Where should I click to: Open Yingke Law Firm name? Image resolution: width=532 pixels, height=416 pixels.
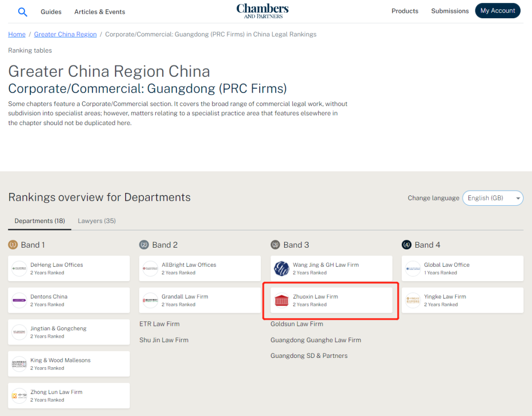445,297
